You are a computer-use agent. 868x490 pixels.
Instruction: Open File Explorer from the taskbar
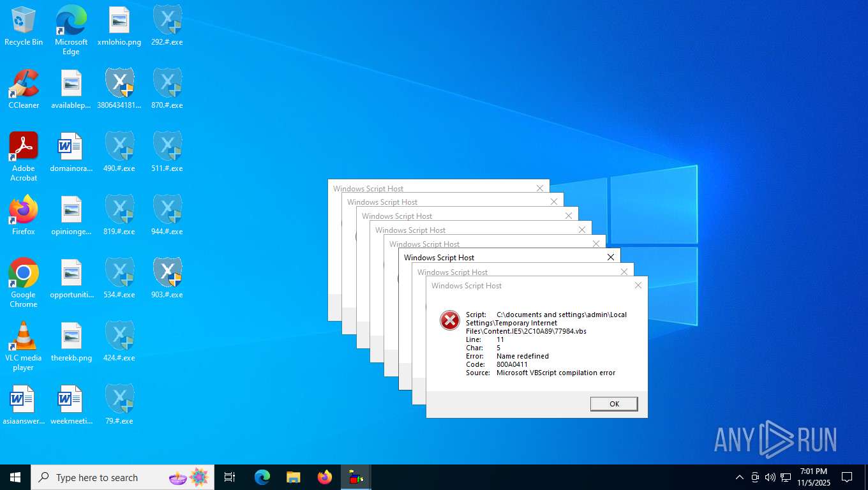pos(294,477)
